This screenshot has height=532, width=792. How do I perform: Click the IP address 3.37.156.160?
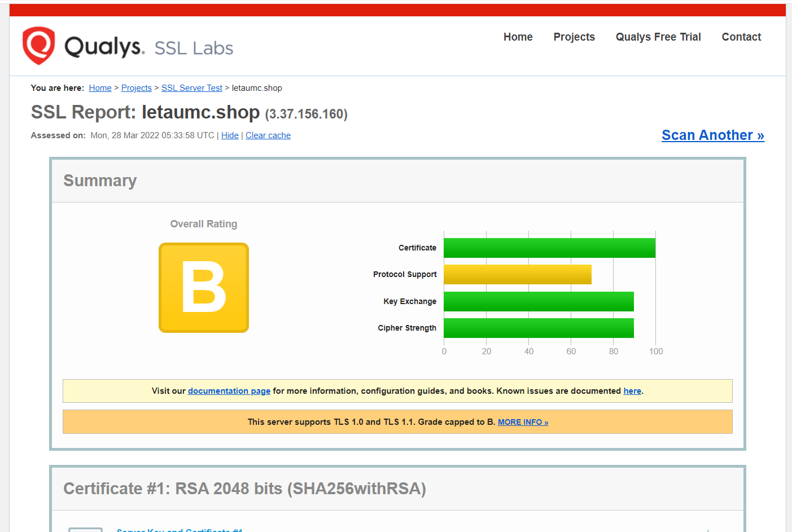point(307,114)
